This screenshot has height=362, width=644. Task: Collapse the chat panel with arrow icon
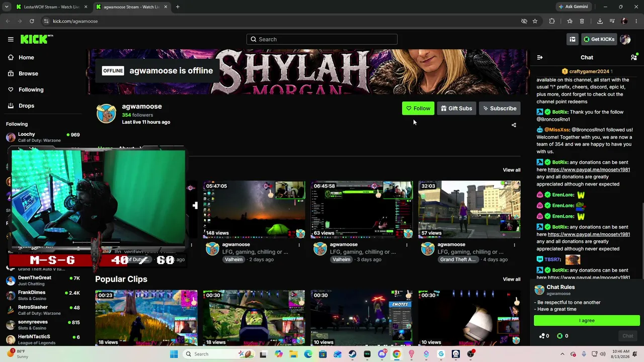coord(540,58)
